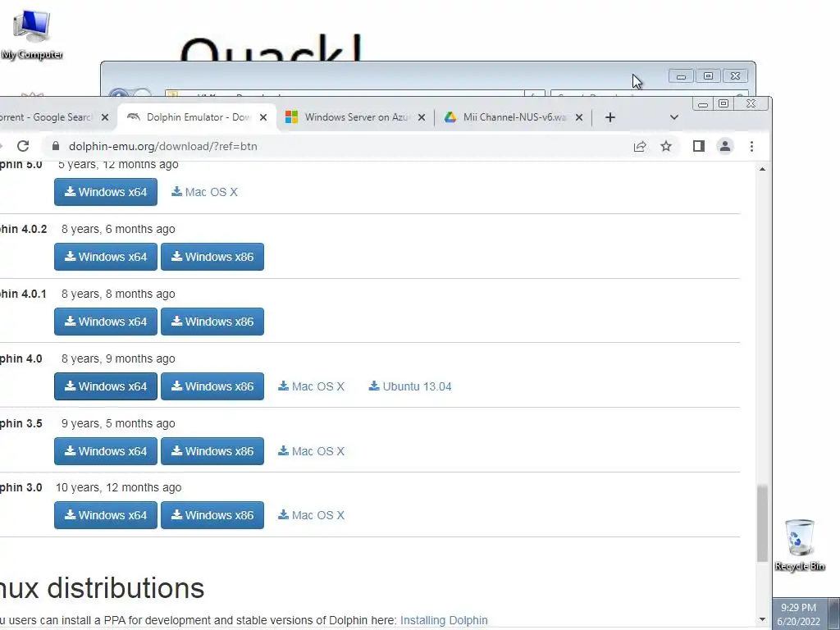Click the vertical scrollbar thumb

tap(762, 523)
